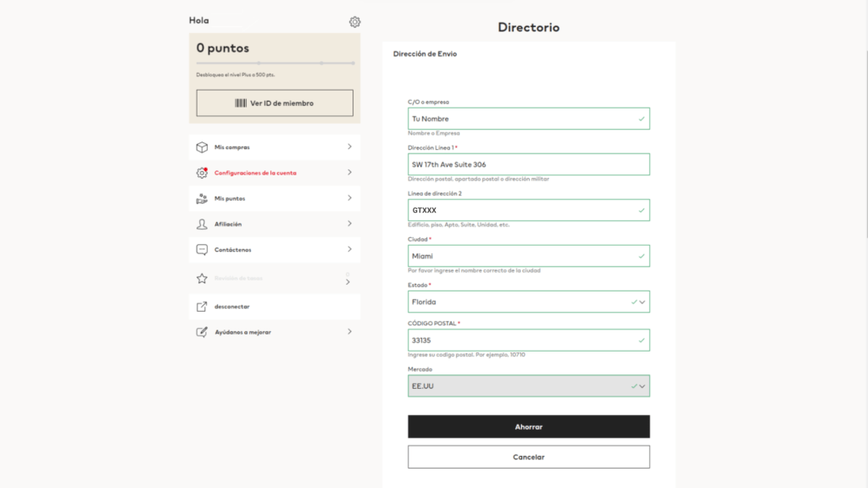Click the star icon for Revisión de temas
This screenshot has width=868, height=488.
pos(202,278)
